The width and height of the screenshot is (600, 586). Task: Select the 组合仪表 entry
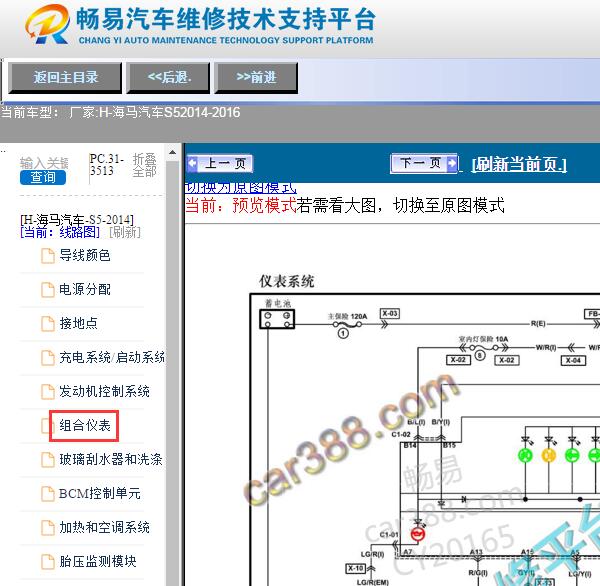point(84,426)
